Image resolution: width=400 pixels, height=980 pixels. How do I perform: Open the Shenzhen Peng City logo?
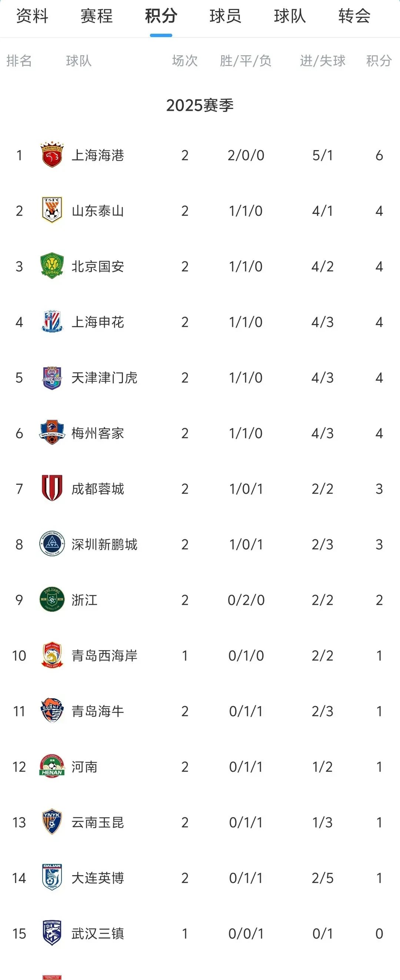click(x=51, y=545)
